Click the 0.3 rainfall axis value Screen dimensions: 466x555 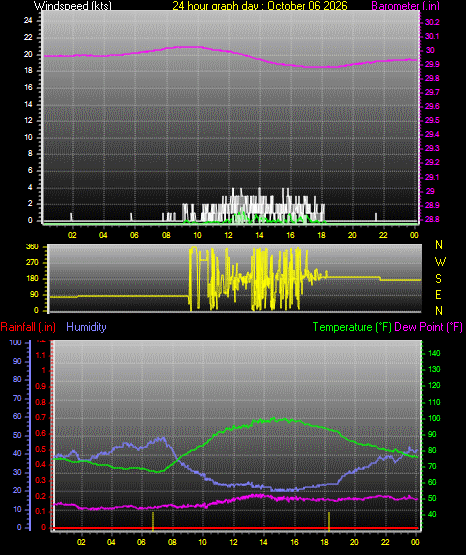[41, 480]
